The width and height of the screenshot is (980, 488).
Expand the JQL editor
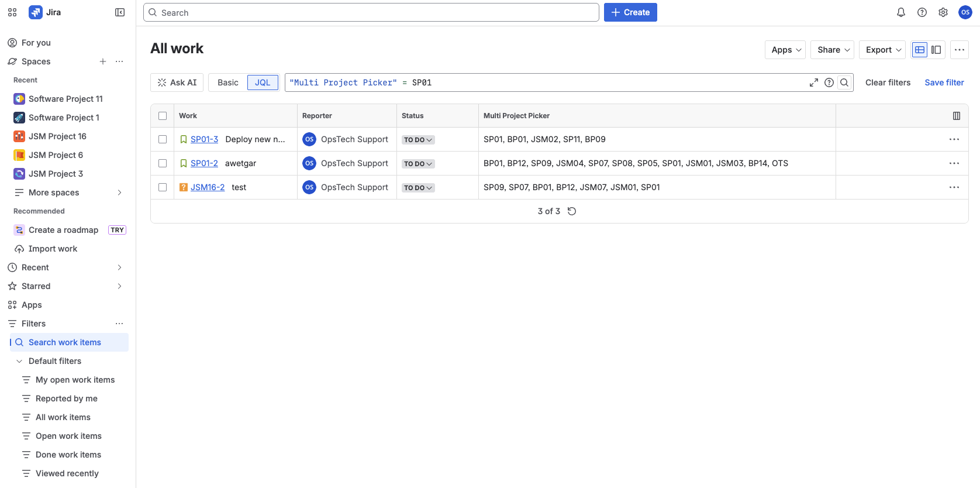(x=814, y=83)
